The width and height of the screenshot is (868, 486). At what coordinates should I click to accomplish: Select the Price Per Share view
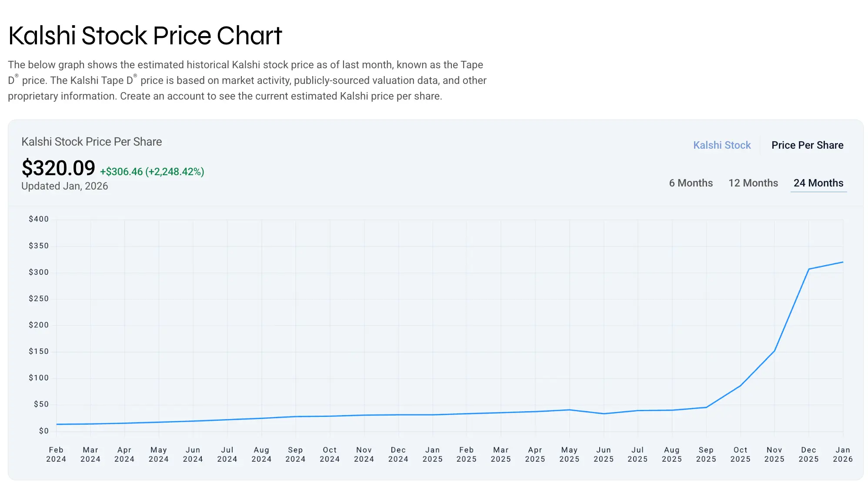point(807,145)
